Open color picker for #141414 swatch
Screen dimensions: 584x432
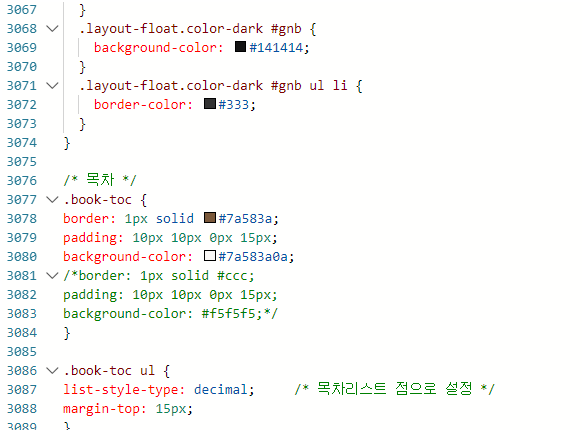(241, 47)
